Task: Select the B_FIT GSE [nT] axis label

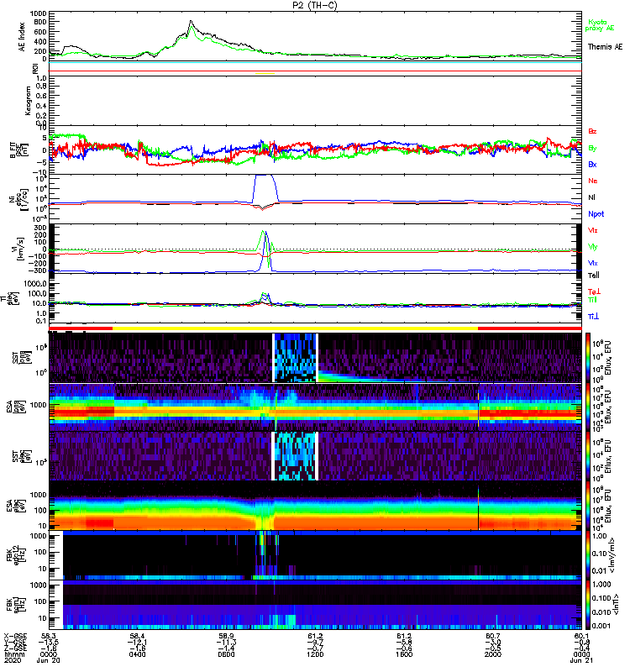Action: (18, 150)
